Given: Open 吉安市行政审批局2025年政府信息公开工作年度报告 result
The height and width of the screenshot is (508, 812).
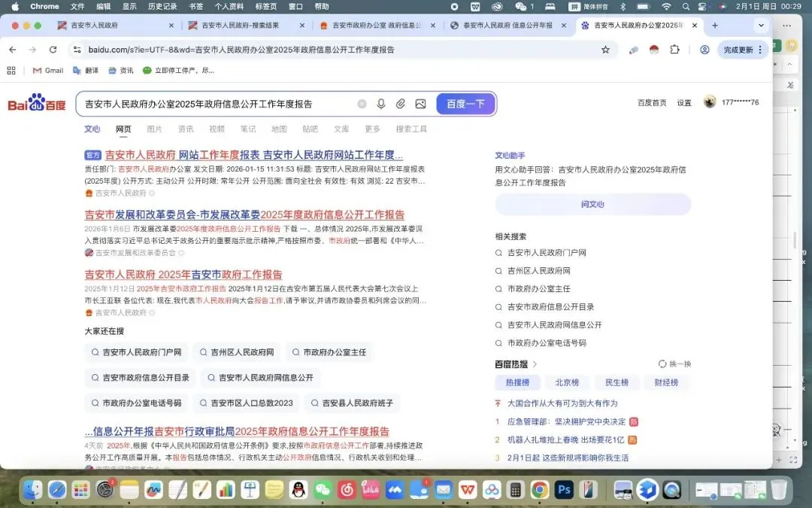Looking at the screenshot, I should pyautogui.click(x=237, y=431).
